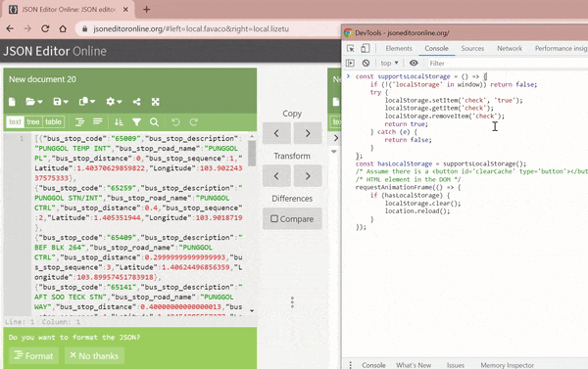The height and width of the screenshot is (369, 588).
Task: Click the small down triangle on right panel
Action: click(x=334, y=152)
